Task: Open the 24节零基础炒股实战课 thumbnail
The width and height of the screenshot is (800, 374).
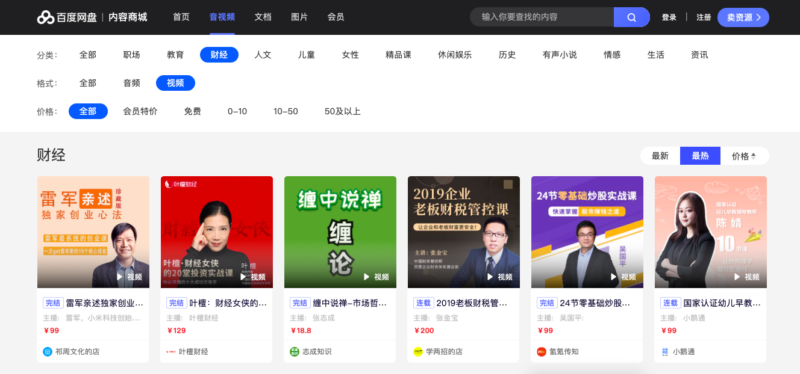Action: [x=587, y=232]
